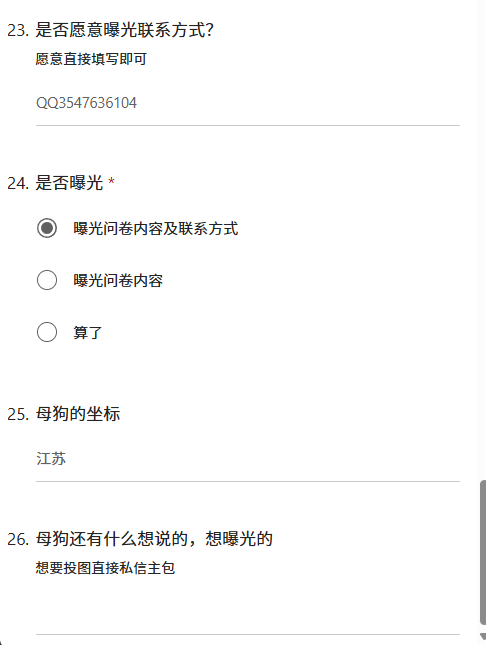Click the number label 23.

[x=18, y=30]
